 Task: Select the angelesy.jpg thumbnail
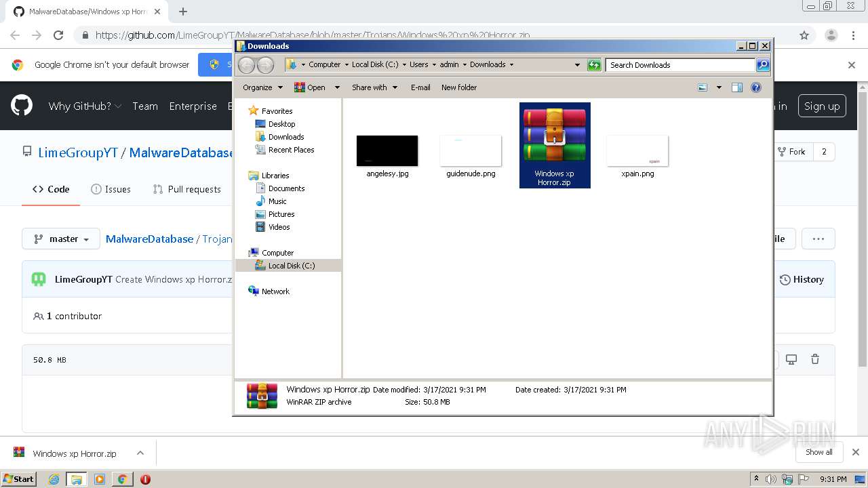tap(387, 150)
